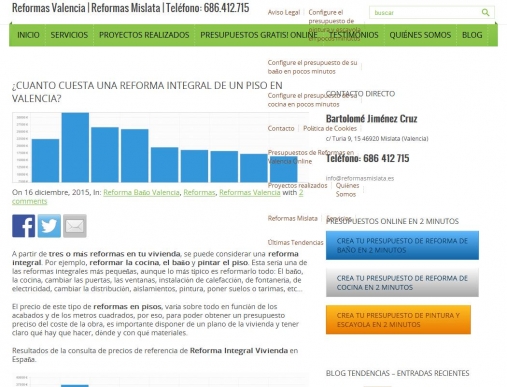Click the info@reformasmislata.es email address
Screen dimensions: 507x387
(x=360, y=178)
